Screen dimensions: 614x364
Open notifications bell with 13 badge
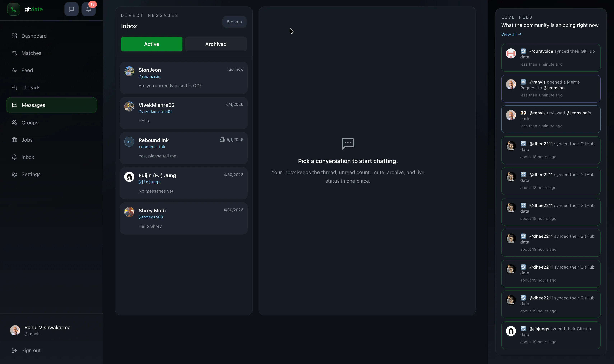89,9
